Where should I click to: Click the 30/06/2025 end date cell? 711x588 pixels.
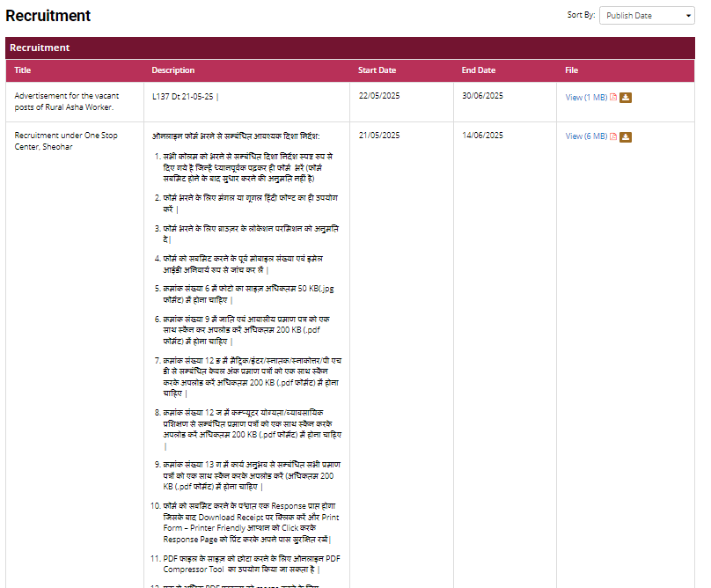tap(482, 96)
